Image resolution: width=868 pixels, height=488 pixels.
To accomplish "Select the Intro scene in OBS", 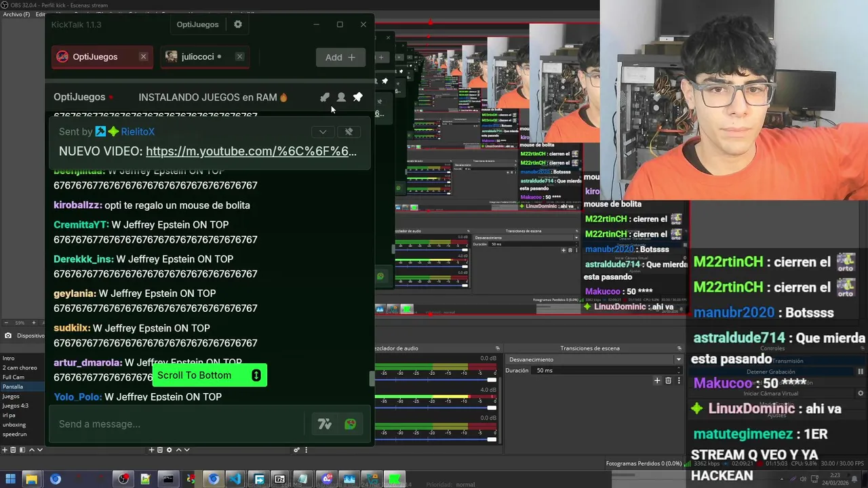I will tap(22, 358).
